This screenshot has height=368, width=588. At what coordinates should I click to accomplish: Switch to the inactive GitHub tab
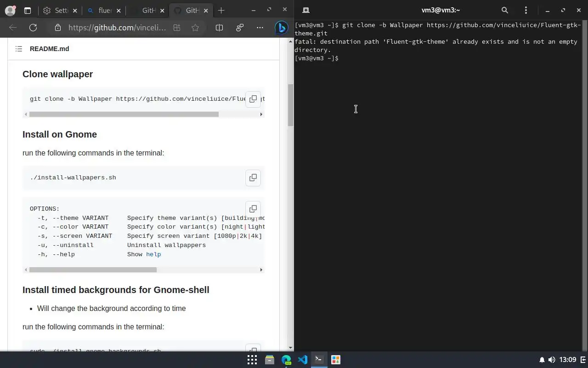148,10
